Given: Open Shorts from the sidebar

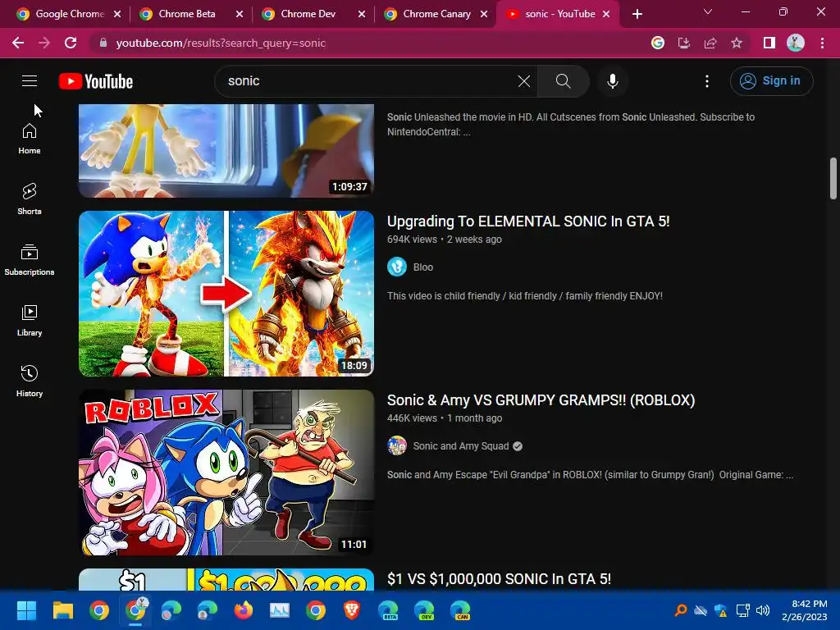Looking at the screenshot, I should (30, 199).
